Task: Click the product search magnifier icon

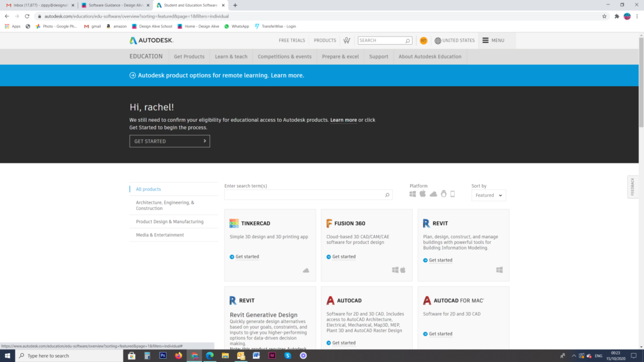Action: point(387,195)
